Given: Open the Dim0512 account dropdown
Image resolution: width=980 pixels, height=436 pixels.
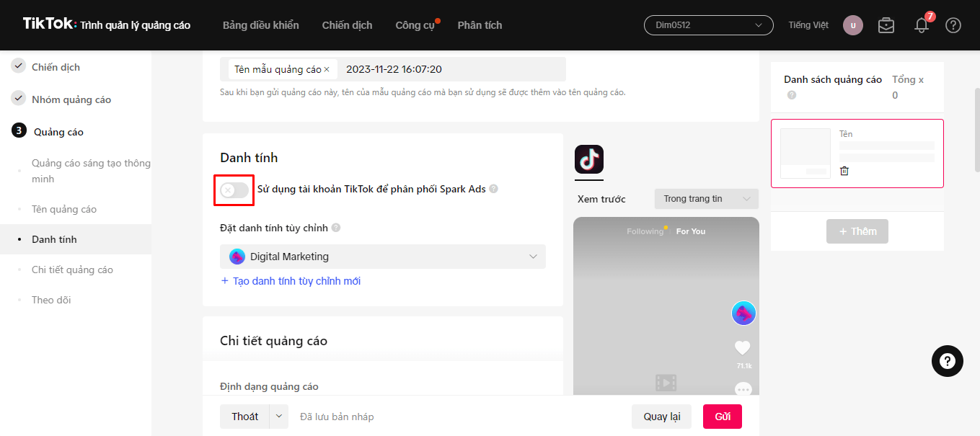Looking at the screenshot, I should pos(708,25).
